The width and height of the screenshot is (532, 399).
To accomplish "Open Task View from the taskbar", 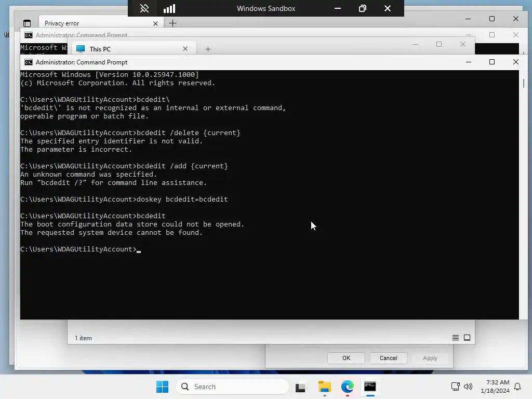I will [300, 387].
